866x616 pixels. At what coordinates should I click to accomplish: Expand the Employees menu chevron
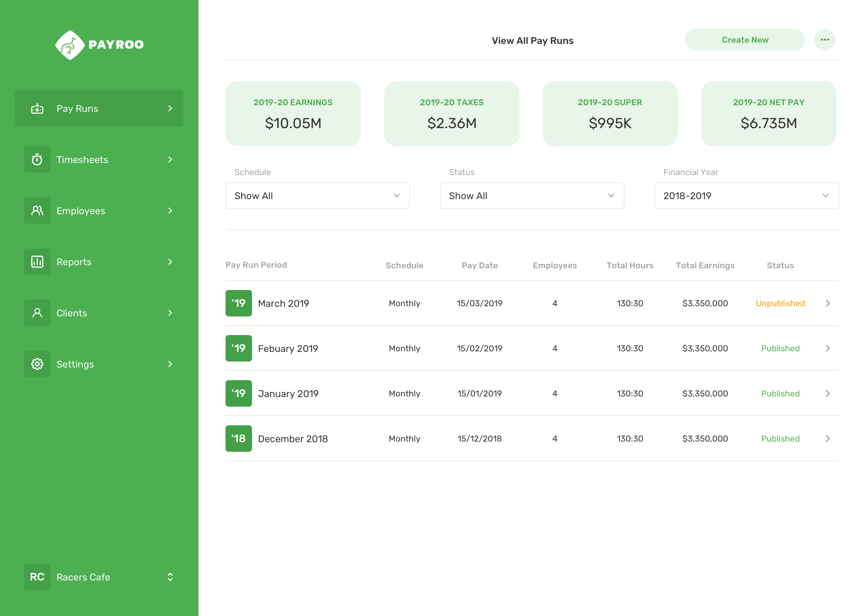170,211
